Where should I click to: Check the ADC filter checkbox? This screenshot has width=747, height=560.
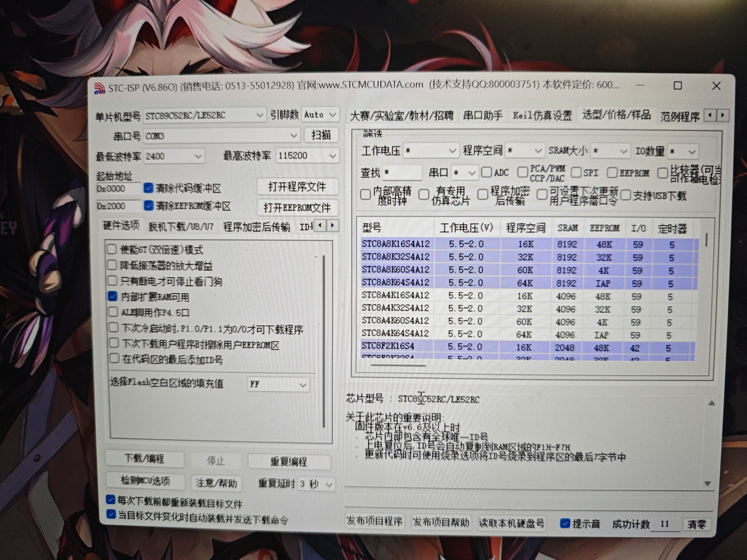[x=486, y=172]
